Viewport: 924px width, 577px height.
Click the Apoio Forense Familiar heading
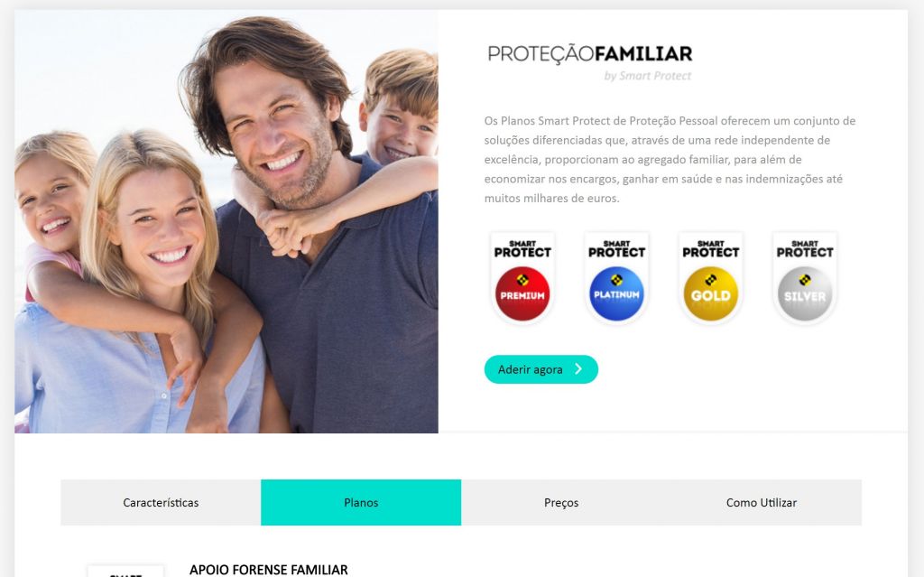pos(268,570)
